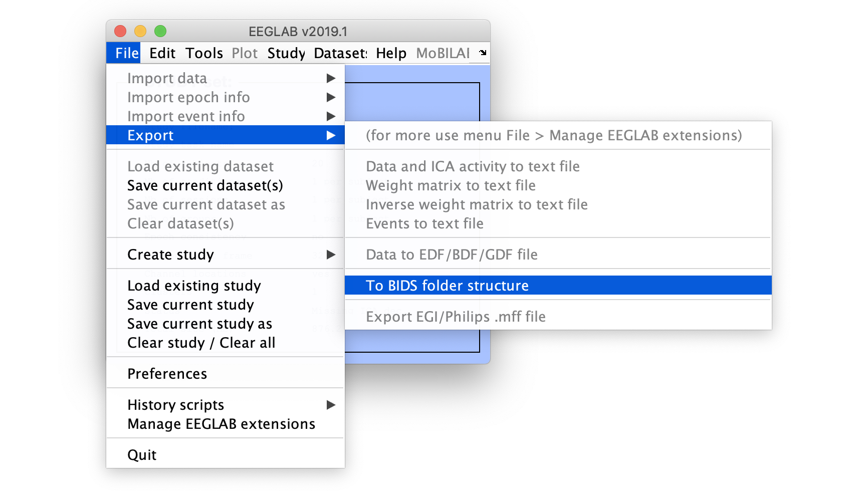Expand the History scripts submenu arrow

coord(331,405)
